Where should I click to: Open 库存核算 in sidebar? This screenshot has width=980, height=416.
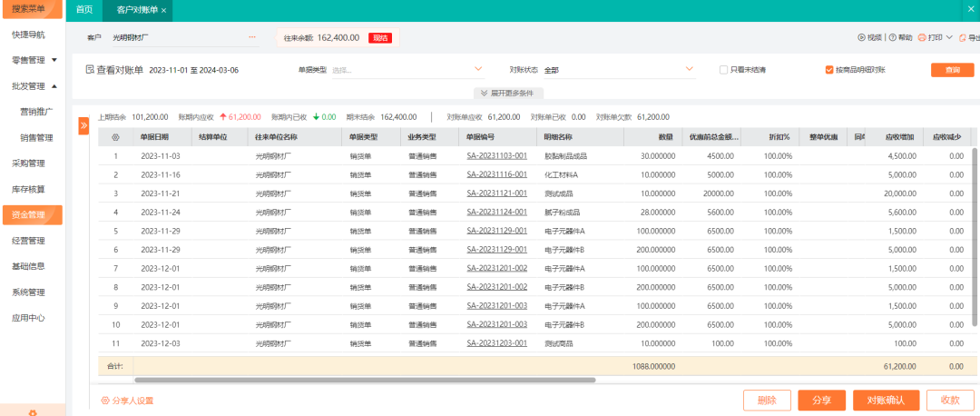[x=28, y=189]
